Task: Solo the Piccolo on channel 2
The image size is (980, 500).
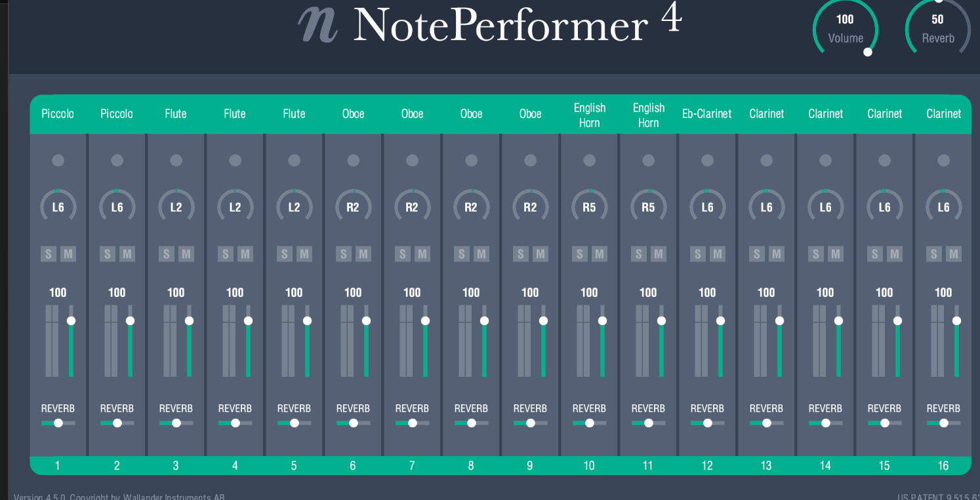Action: tap(108, 254)
